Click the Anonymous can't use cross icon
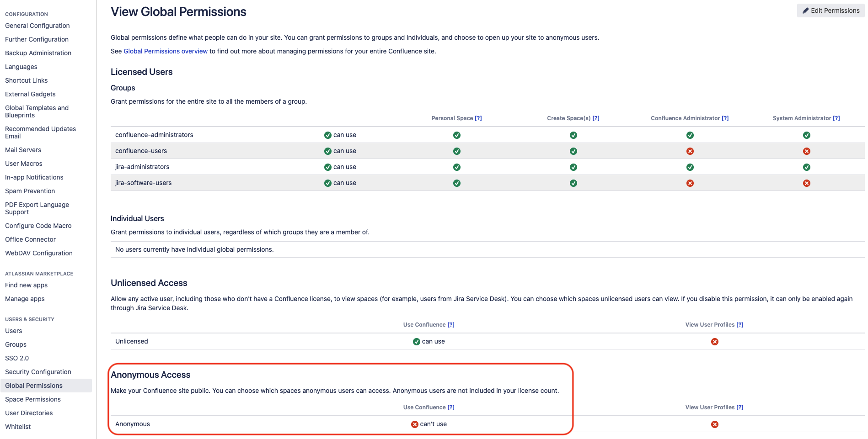Viewport: 868px width, 439px height. coord(415,424)
